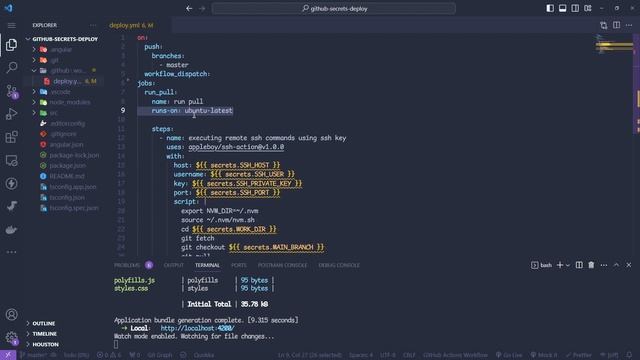This screenshot has height=360, width=640.
Task: Toggle the primary side bar layout icon
Action: pos(550,8)
